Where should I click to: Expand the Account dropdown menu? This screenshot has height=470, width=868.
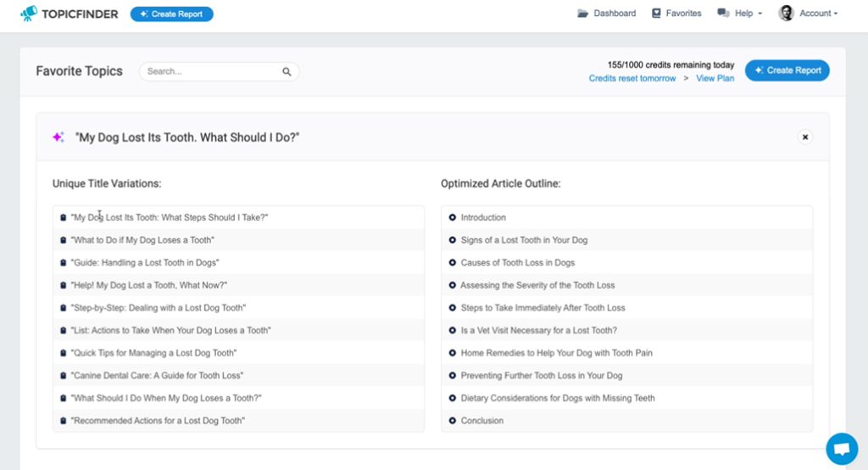click(x=808, y=14)
